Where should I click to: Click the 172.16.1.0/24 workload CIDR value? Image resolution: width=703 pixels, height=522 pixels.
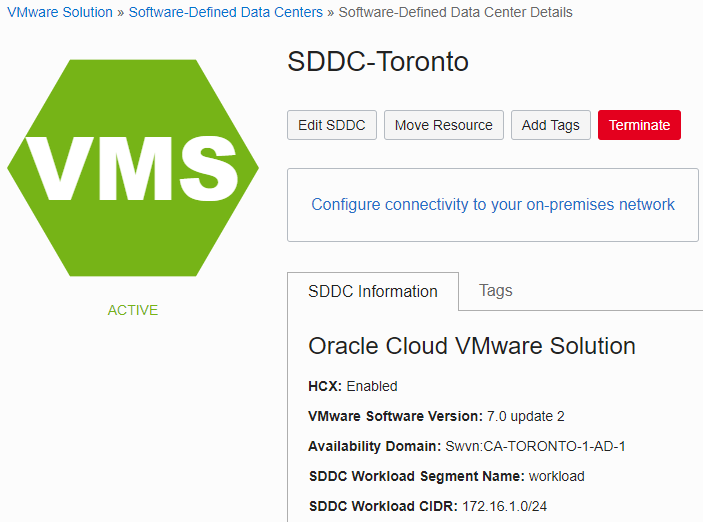tap(504, 506)
